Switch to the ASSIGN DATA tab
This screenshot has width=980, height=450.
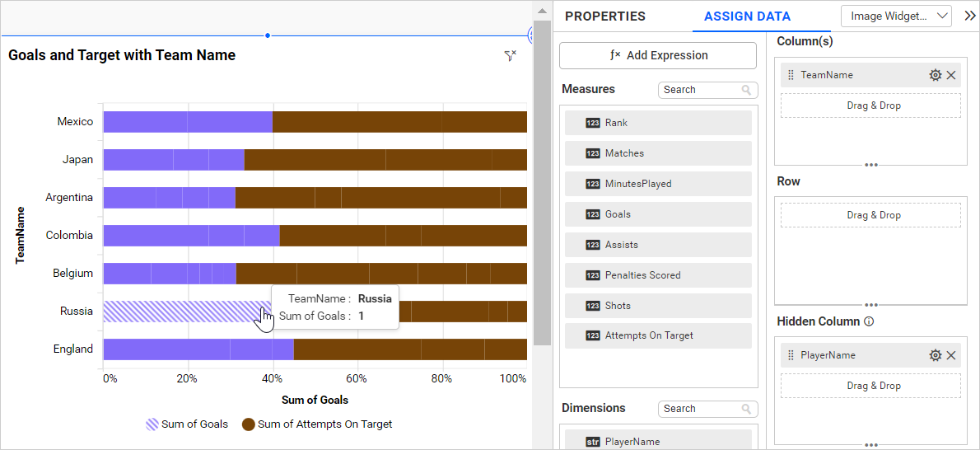(747, 16)
